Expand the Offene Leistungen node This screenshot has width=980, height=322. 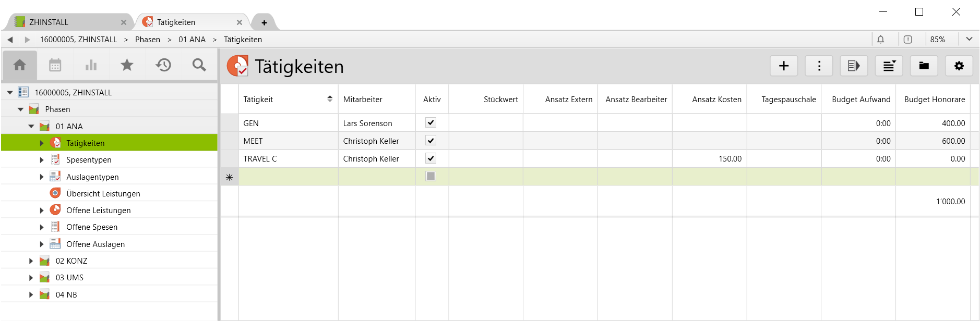point(42,210)
